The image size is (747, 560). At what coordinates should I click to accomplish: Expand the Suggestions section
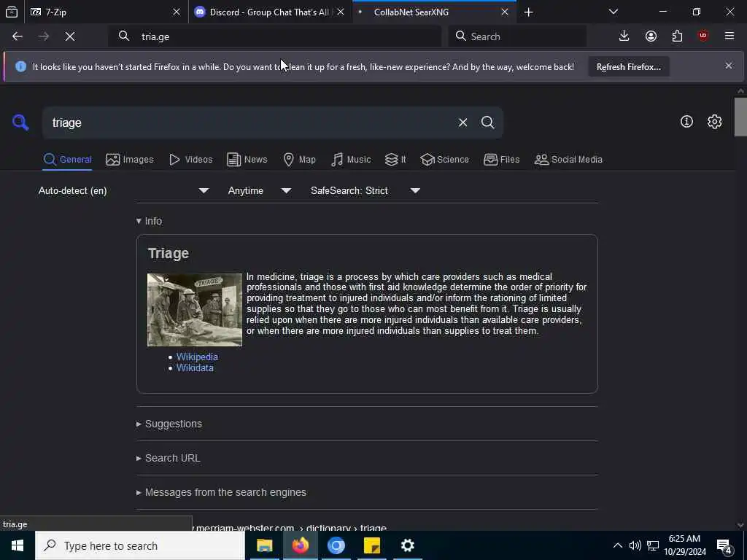click(169, 424)
